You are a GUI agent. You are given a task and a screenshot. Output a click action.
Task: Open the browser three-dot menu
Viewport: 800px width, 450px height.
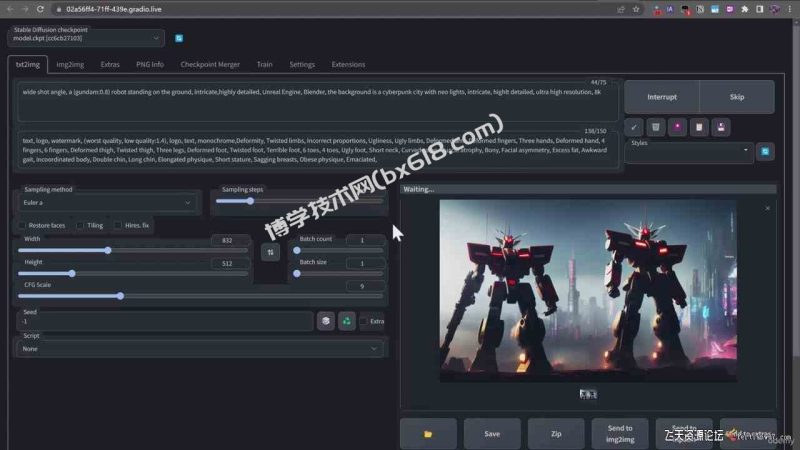coord(789,9)
